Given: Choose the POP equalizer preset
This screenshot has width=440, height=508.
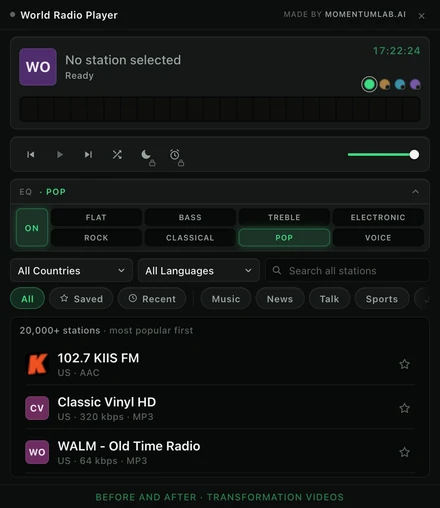Looking at the screenshot, I should click(x=284, y=238).
